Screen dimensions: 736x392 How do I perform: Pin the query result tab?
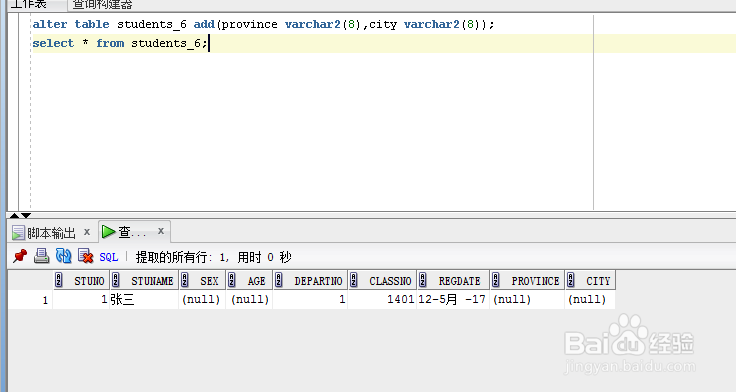click(20, 256)
